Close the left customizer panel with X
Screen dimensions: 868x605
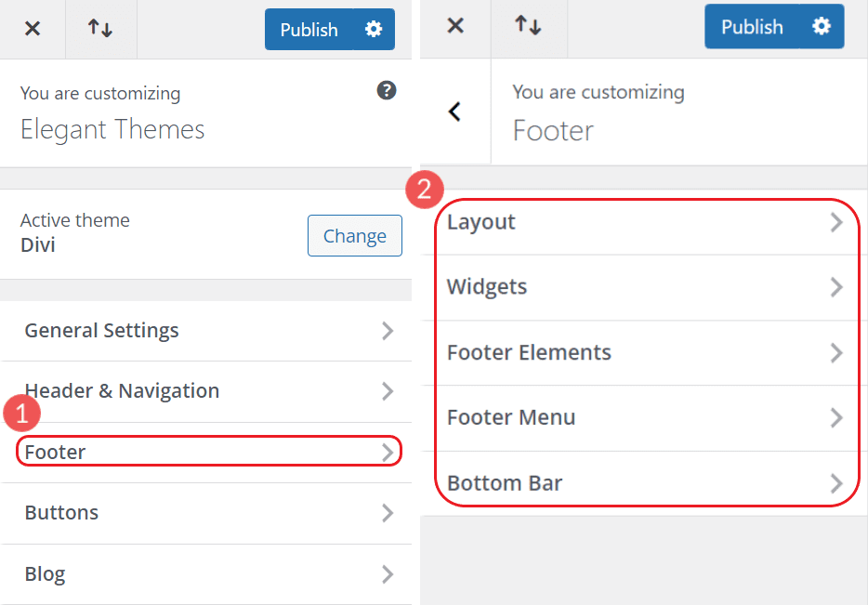tap(33, 29)
